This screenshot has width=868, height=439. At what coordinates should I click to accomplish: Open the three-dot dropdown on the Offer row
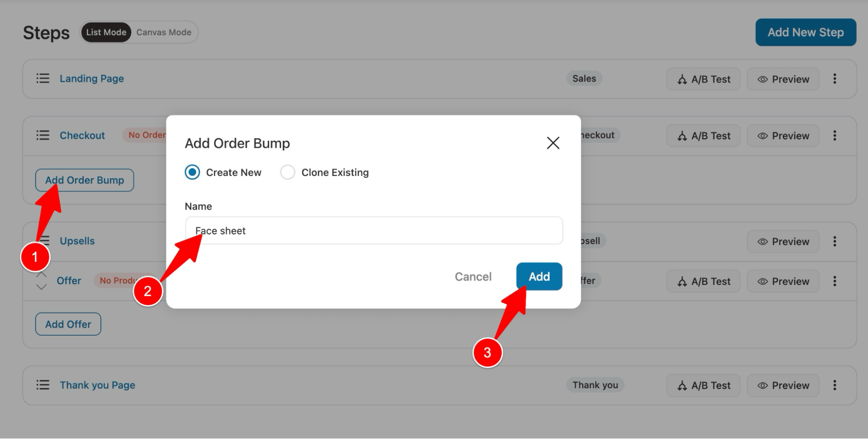835,281
